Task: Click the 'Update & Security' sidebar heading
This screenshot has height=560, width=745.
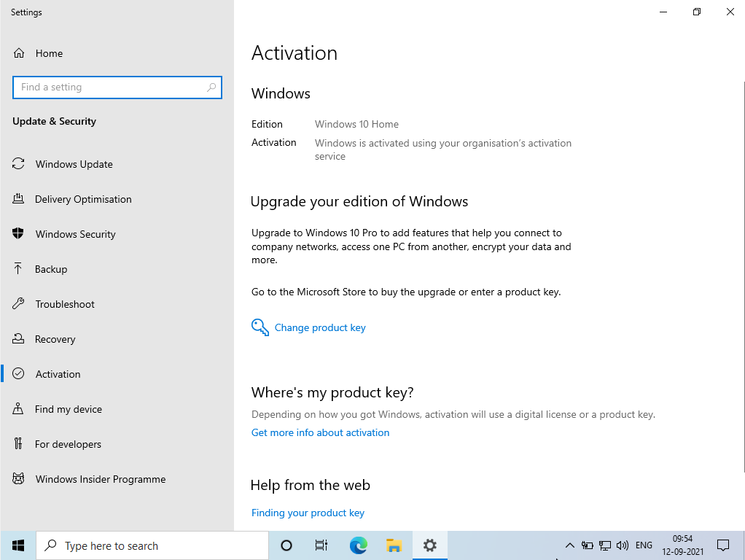Action: click(x=54, y=121)
